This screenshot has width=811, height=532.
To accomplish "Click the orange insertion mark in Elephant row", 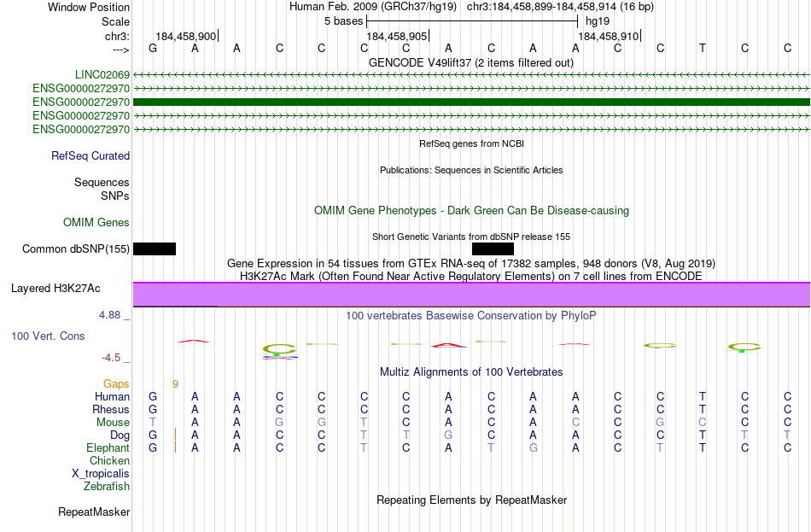I will 175,447.
